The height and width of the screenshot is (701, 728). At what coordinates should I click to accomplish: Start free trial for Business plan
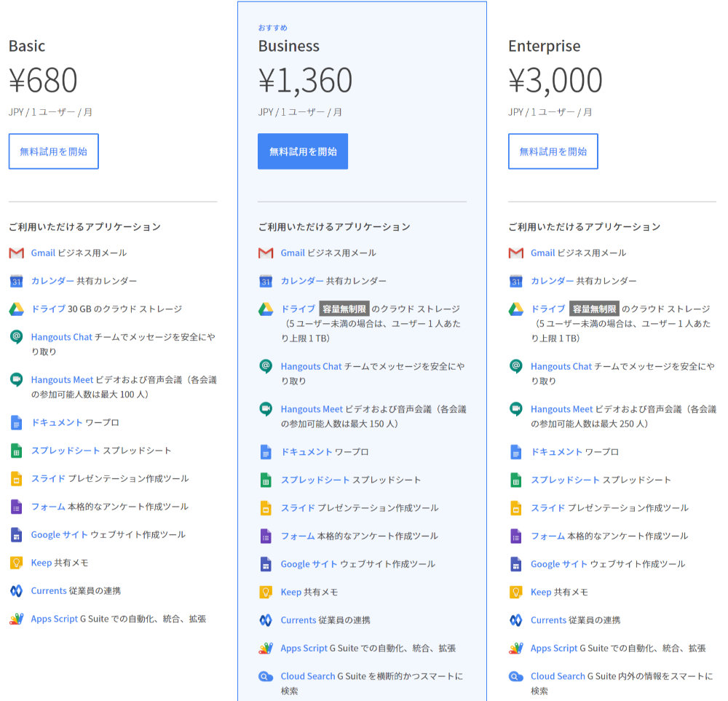coord(303,151)
